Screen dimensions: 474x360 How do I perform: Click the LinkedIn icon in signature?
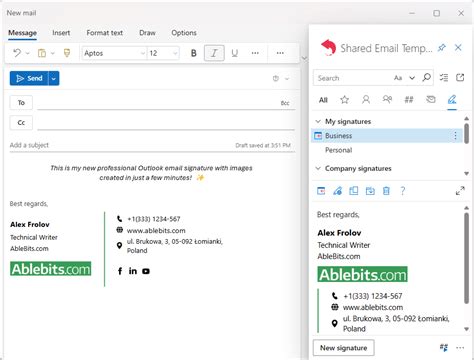133,271
